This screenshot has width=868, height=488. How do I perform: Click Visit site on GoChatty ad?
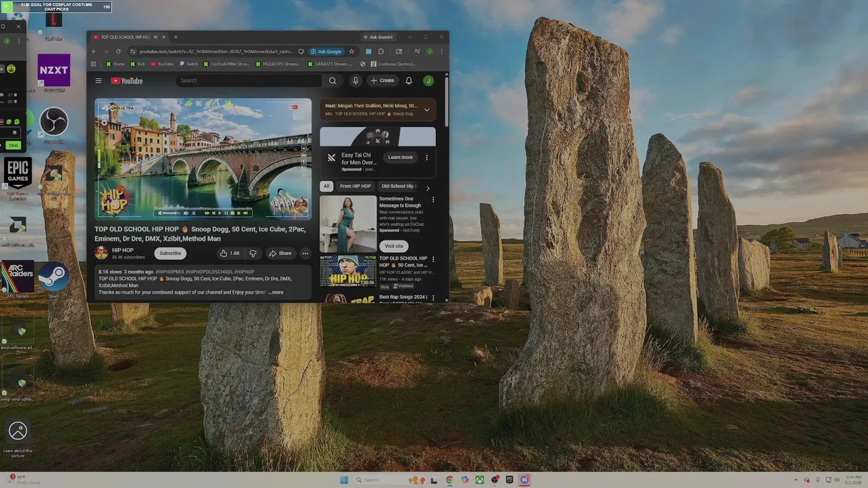click(394, 246)
